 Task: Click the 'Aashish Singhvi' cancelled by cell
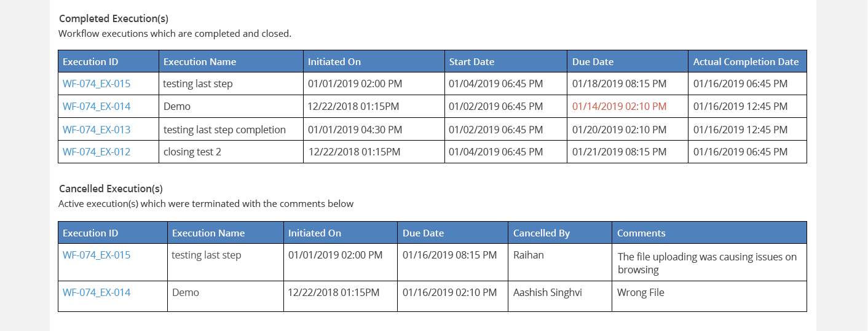(547, 292)
